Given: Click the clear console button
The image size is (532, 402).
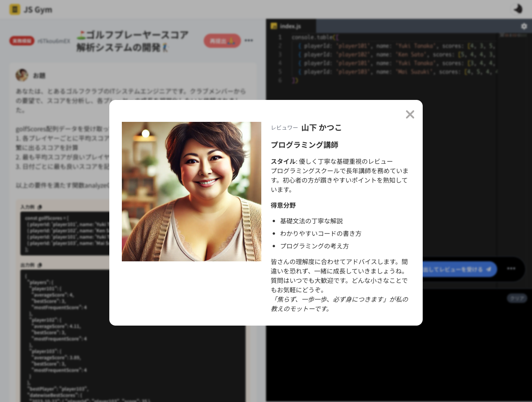Looking at the screenshot, I should click(517, 298).
